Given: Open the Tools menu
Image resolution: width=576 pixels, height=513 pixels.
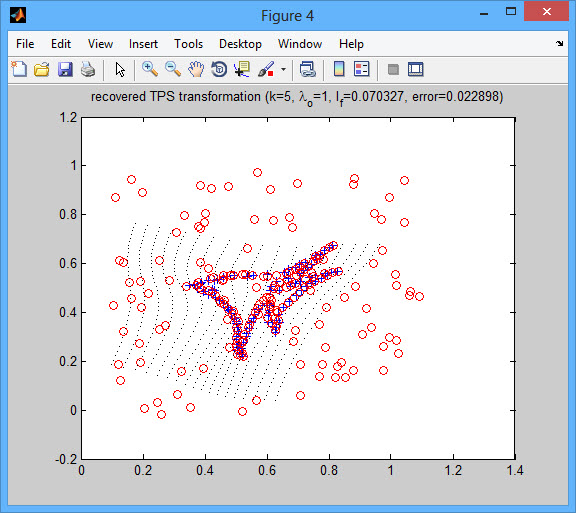Looking at the screenshot, I should pyautogui.click(x=188, y=44).
